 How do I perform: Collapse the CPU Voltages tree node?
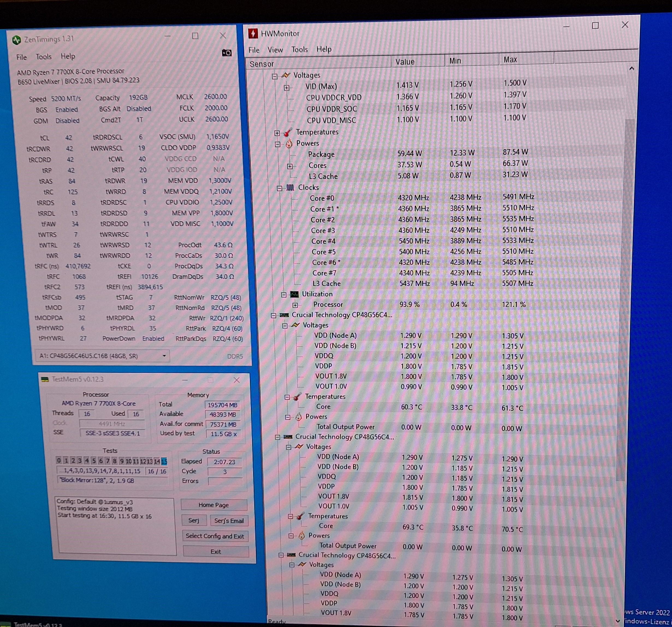click(x=274, y=76)
